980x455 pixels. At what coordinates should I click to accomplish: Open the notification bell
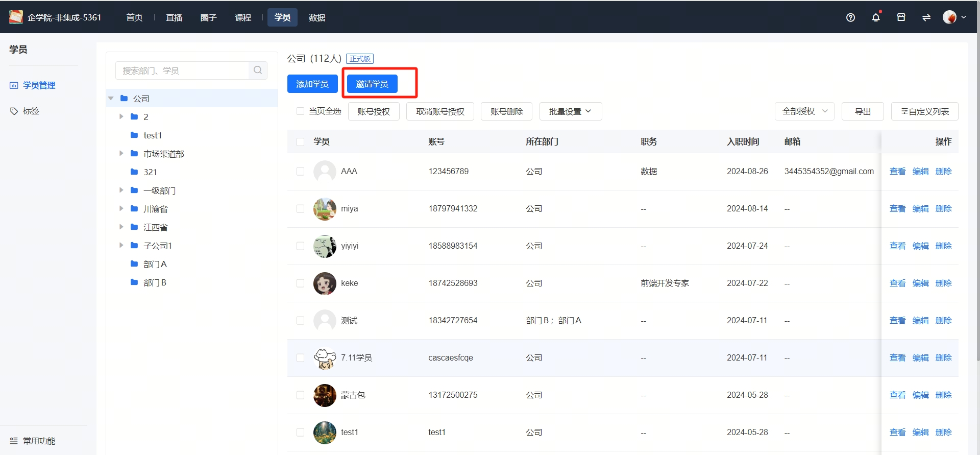876,17
